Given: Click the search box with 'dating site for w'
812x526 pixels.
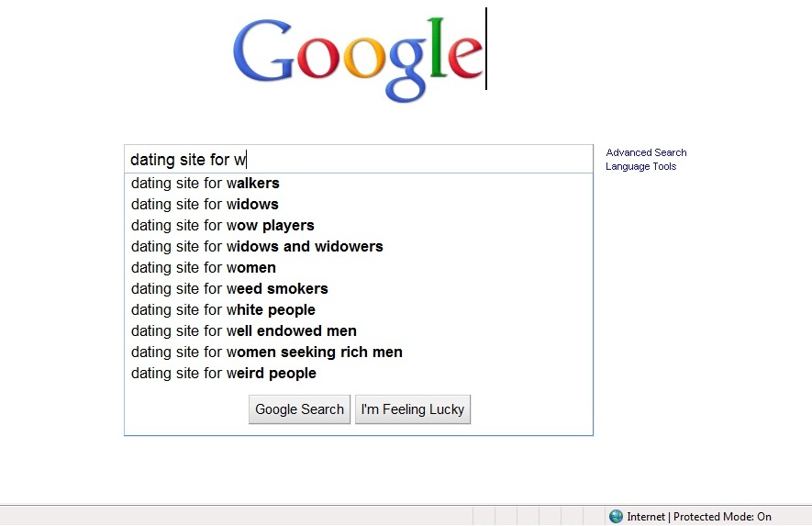Looking at the screenshot, I should click(359, 159).
